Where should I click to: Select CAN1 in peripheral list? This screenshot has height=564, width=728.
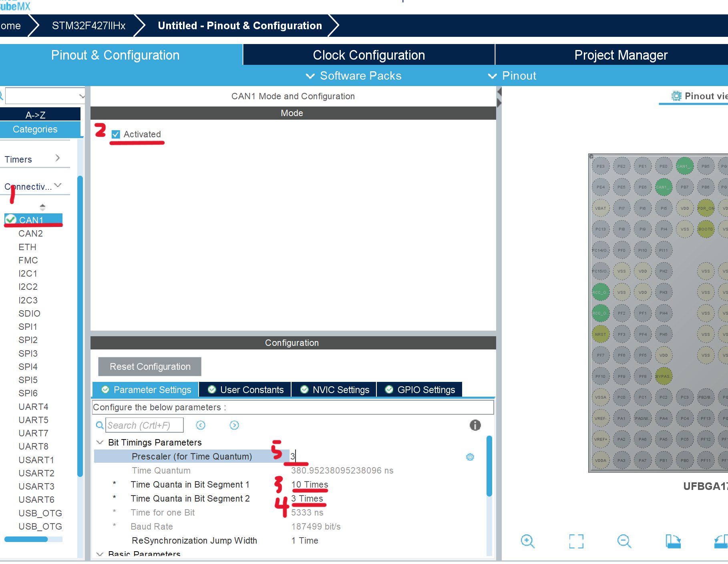tap(34, 220)
